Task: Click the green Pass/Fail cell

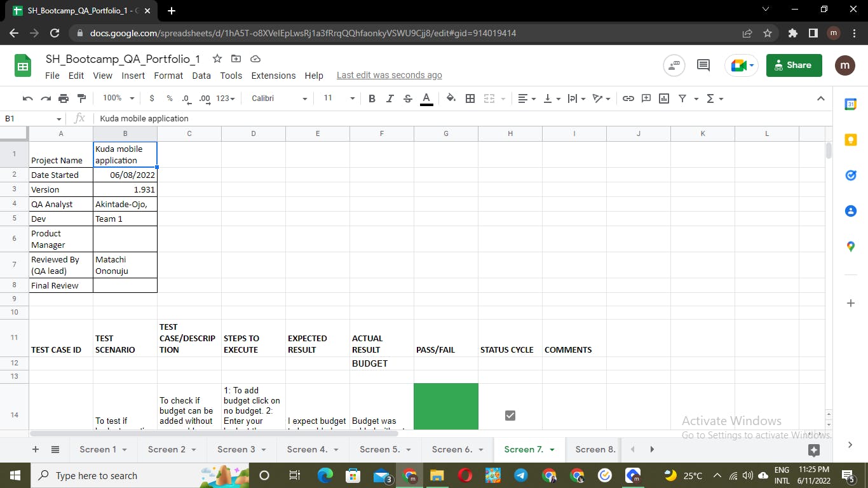Action: (446, 407)
